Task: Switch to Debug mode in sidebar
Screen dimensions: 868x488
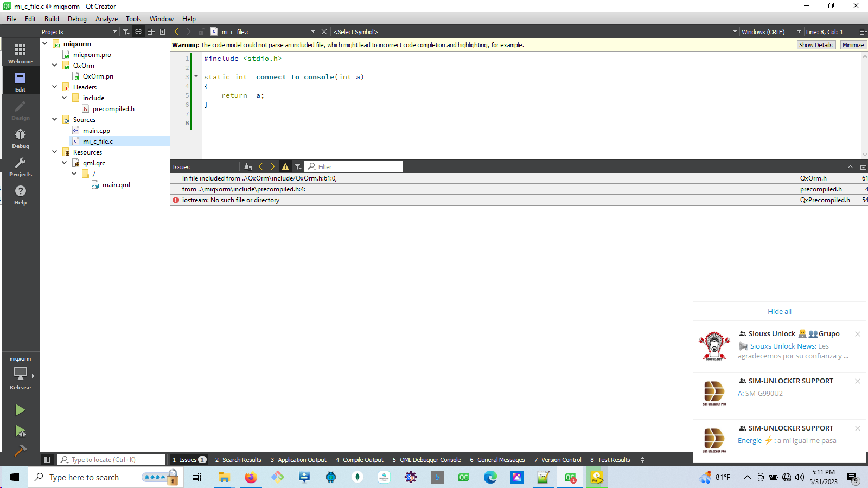Action: [x=20, y=138]
